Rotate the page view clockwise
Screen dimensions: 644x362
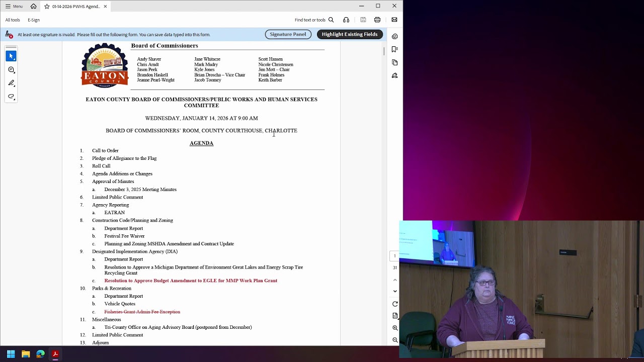[395, 304]
